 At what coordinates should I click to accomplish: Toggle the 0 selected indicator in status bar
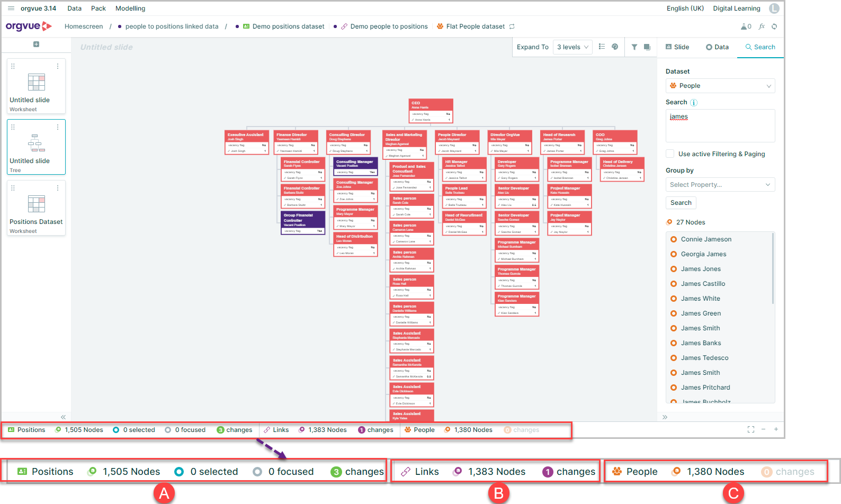134,430
